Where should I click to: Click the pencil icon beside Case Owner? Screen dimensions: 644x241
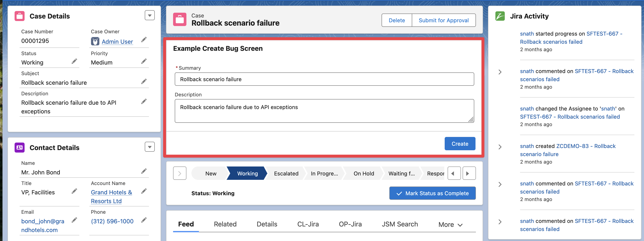point(144,40)
